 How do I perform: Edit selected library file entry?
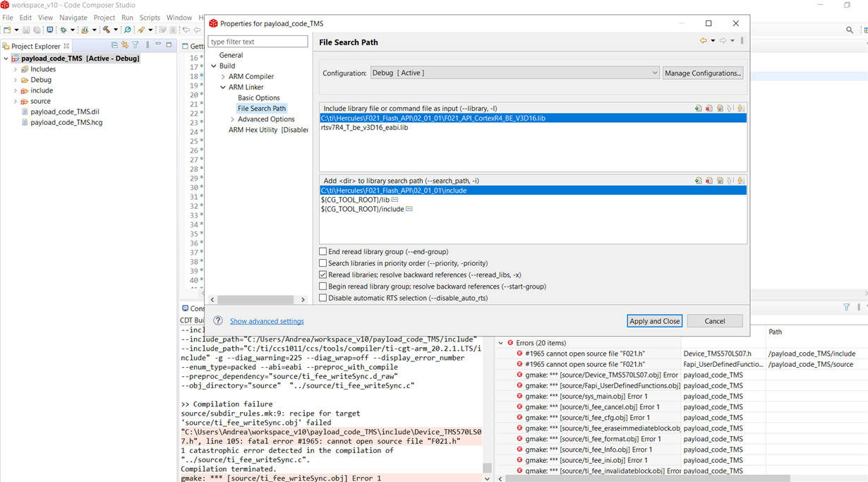[x=720, y=109]
